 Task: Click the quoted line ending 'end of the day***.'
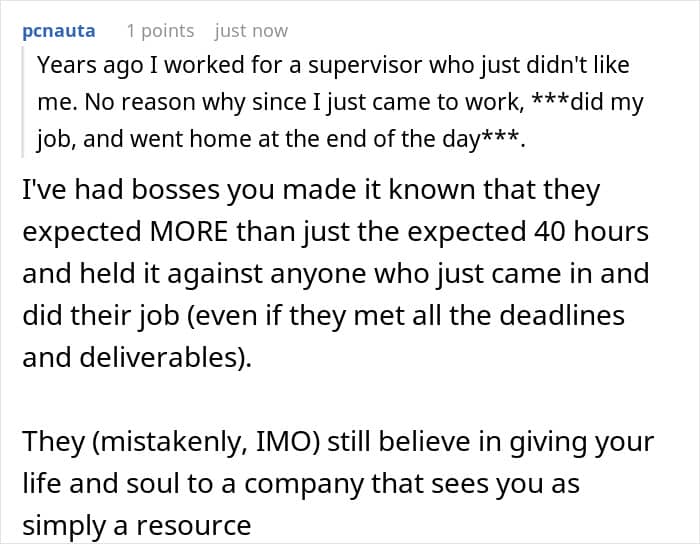tap(281, 139)
